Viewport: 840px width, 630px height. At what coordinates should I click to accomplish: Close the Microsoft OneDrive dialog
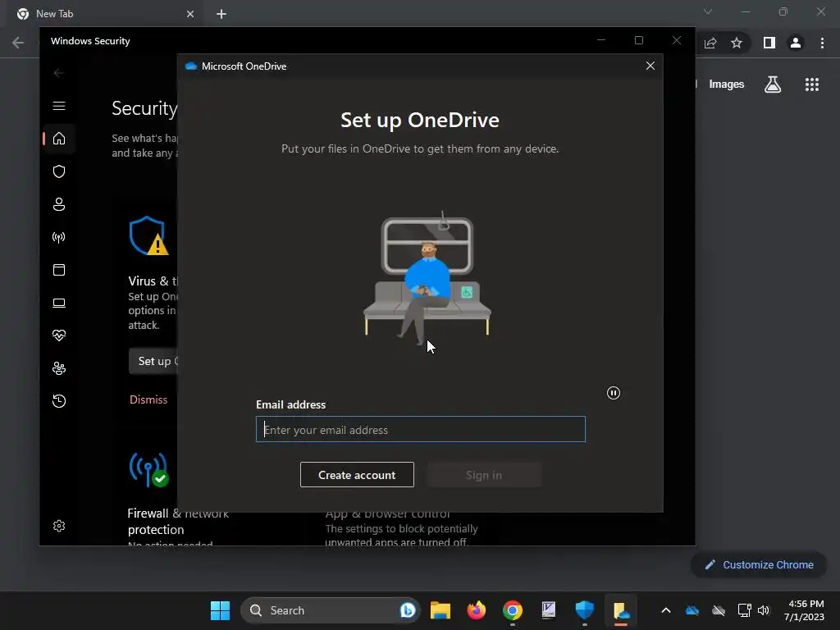click(x=651, y=66)
